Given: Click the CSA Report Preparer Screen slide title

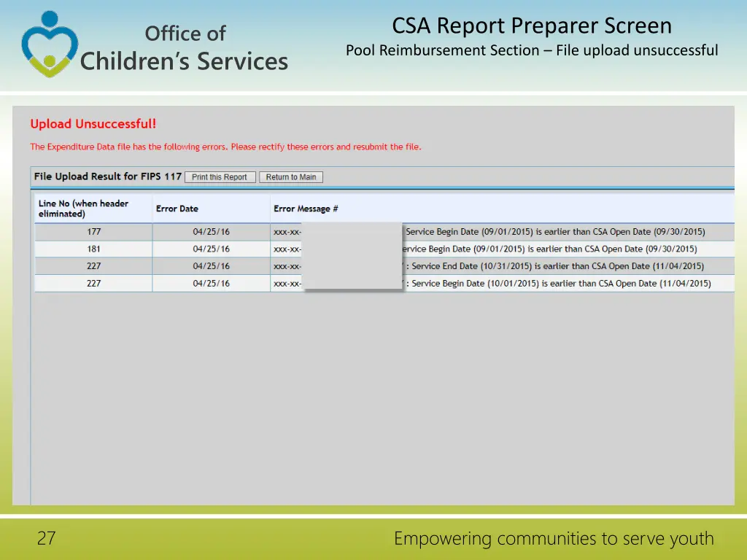Looking at the screenshot, I should tap(532, 26).
